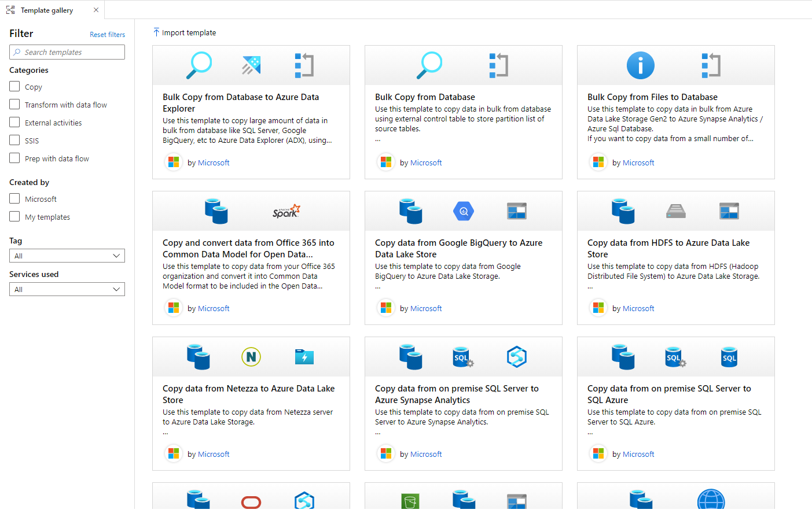Image resolution: width=812 pixels, height=517 pixels.
Task: Tick the My templates checkbox
Action: (x=15, y=217)
